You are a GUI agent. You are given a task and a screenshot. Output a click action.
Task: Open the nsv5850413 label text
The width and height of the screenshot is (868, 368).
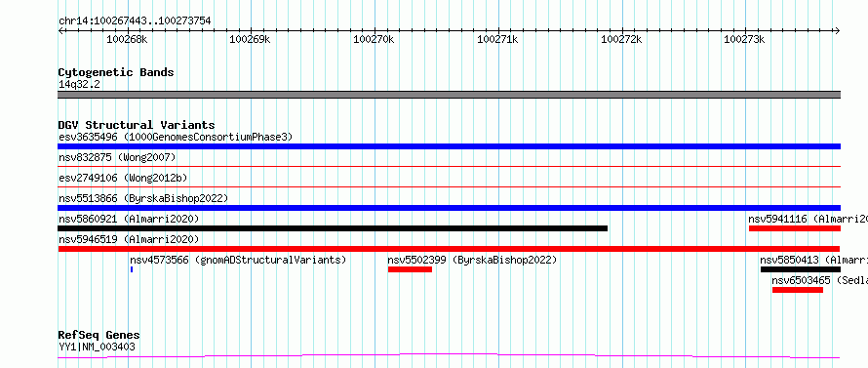[813, 260]
